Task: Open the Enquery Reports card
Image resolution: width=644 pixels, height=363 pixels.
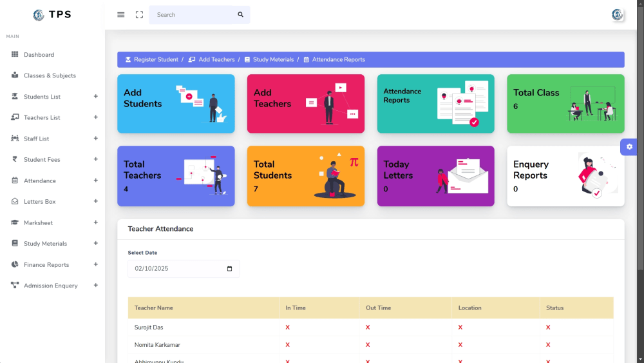Action: coord(565,176)
